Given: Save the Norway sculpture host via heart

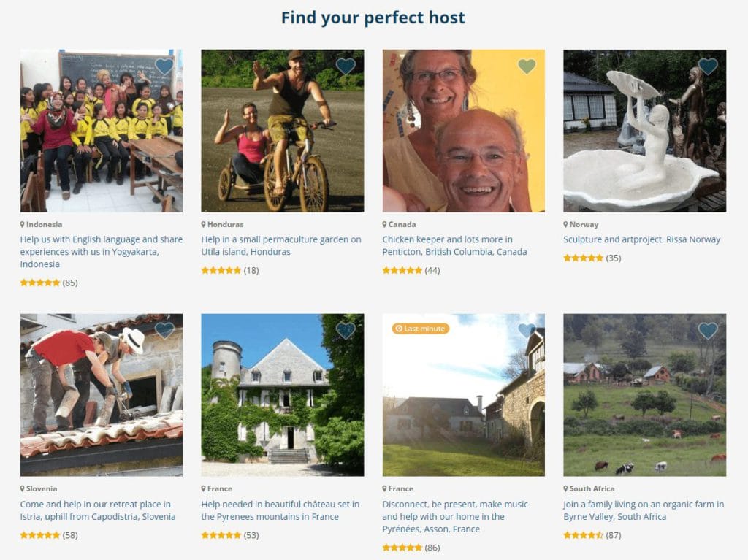Looking at the screenshot, I should point(708,66).
